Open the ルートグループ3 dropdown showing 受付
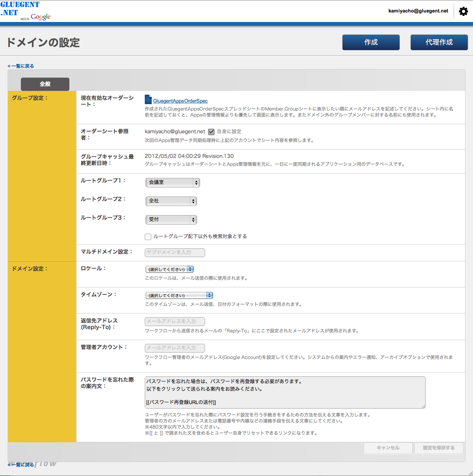The width and height of the screenshot is (473, 476). coord(171,220)
